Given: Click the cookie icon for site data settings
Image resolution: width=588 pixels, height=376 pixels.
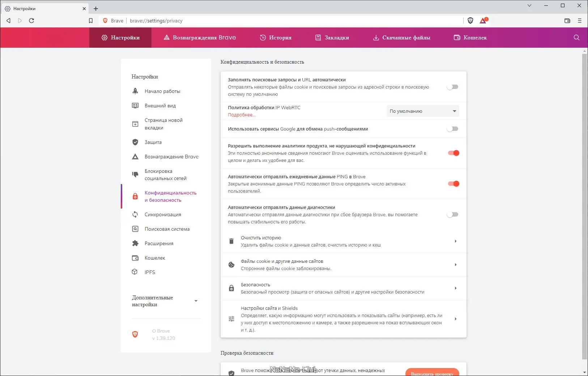Looking at the screenshot, I should coord(231,265).
